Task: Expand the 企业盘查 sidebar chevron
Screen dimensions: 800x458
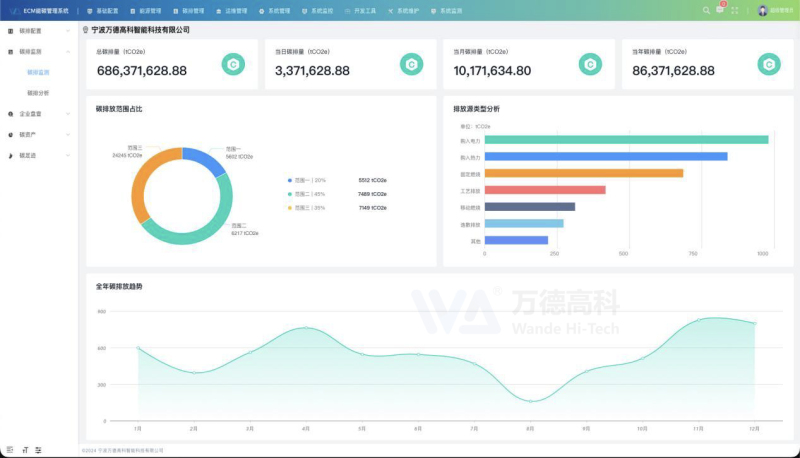Action: [x=68, y=114]
